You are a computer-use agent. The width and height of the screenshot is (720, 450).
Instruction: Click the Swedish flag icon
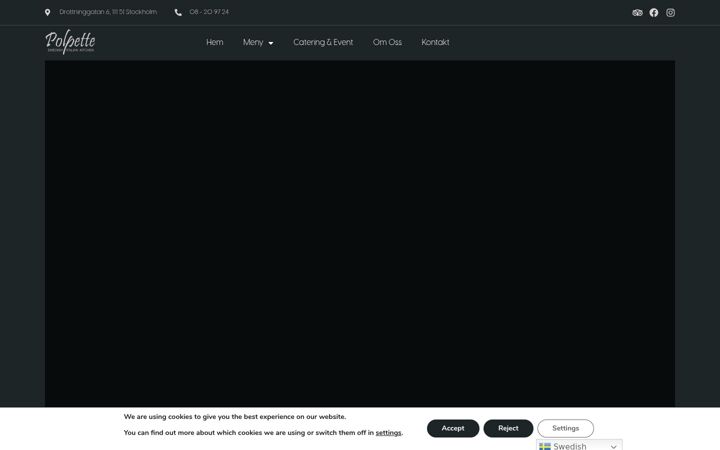click(545, 446)
